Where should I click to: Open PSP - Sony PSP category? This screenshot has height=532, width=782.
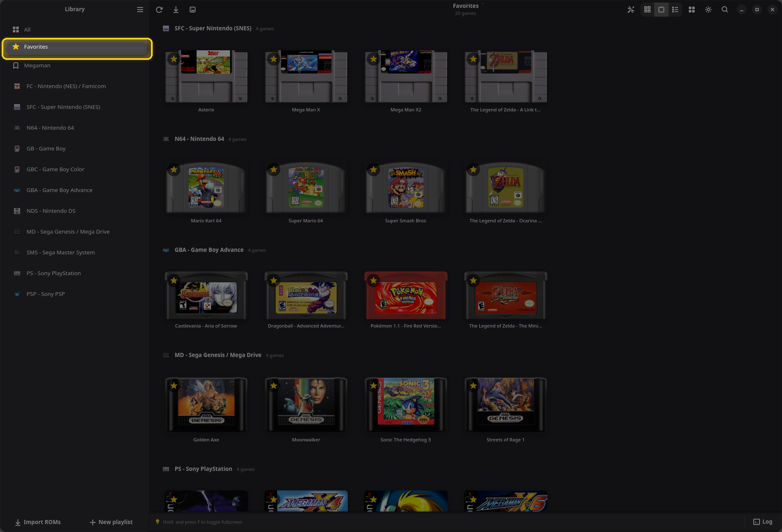[75, 294]
